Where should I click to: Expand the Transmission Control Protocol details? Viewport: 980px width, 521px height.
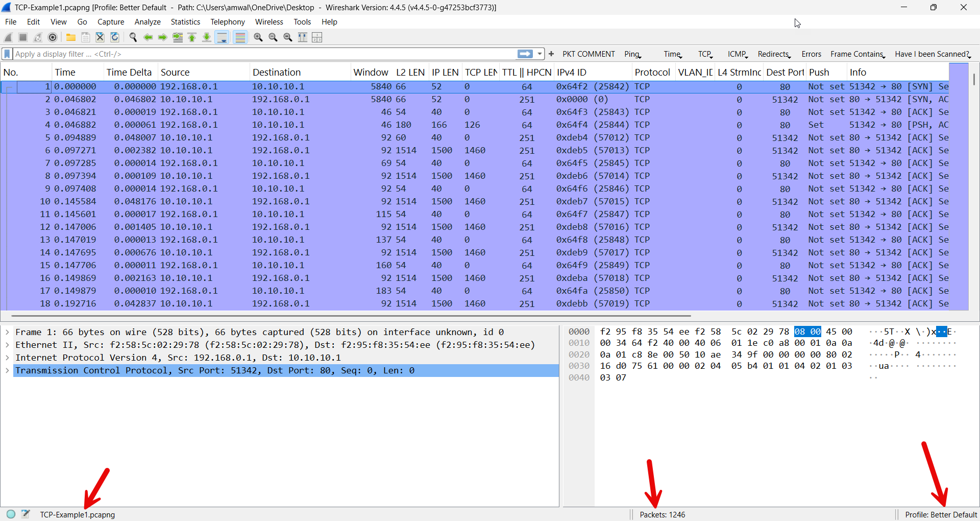pos(7,370)
